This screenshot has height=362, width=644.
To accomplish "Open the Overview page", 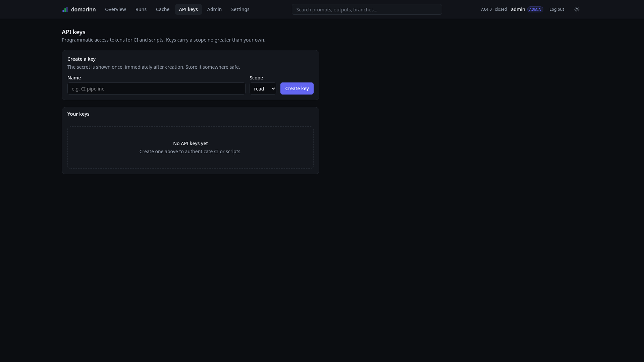I will pos(115,9).
